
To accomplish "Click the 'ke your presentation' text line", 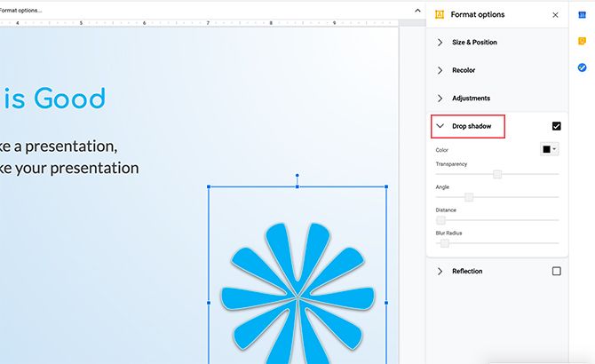I will (x=69, y=169).
